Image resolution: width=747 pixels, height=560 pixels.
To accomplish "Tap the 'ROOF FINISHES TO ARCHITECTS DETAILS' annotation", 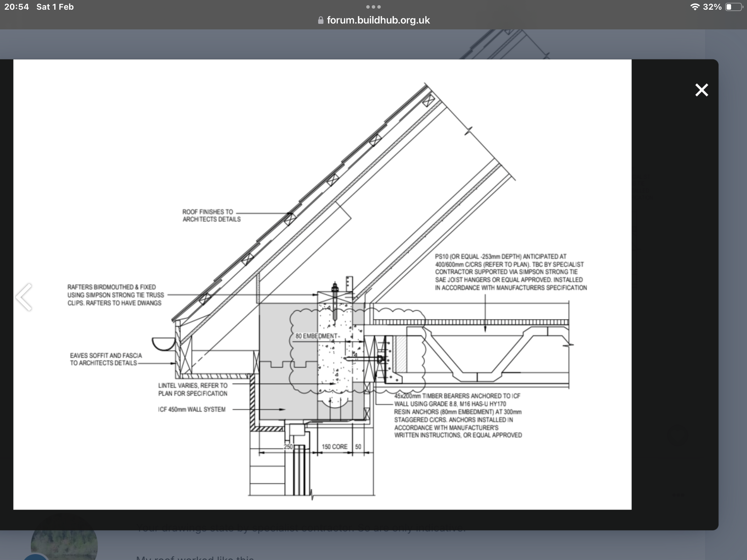I will coord(211,215).
